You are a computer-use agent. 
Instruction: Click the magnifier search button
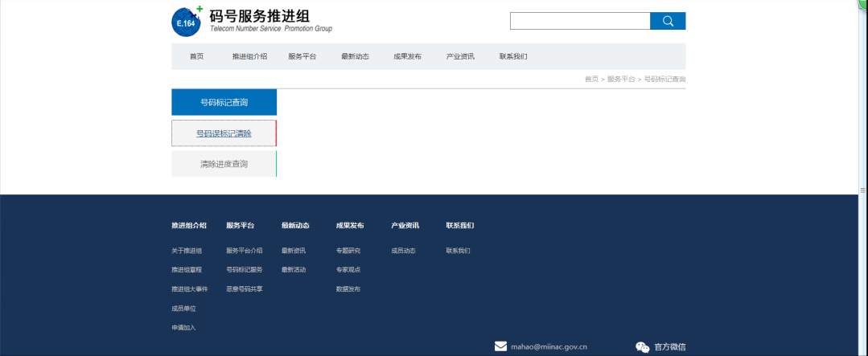pyautogui.click(x=668, y=21)
